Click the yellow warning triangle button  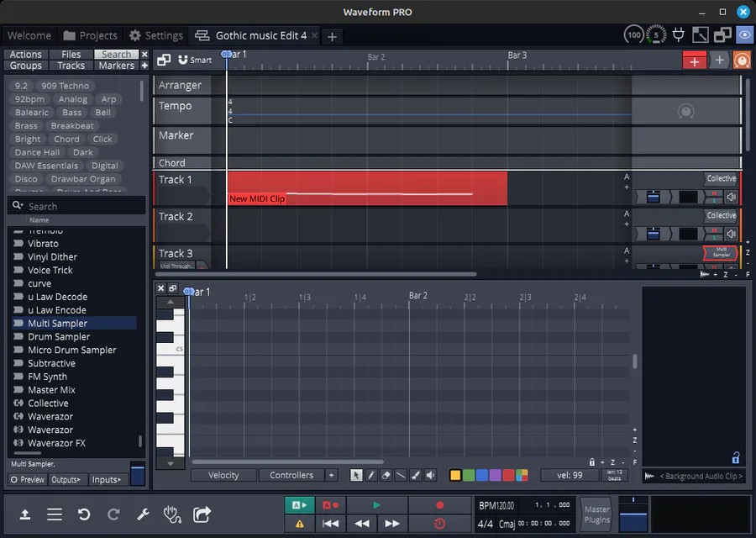coord(299,524)
